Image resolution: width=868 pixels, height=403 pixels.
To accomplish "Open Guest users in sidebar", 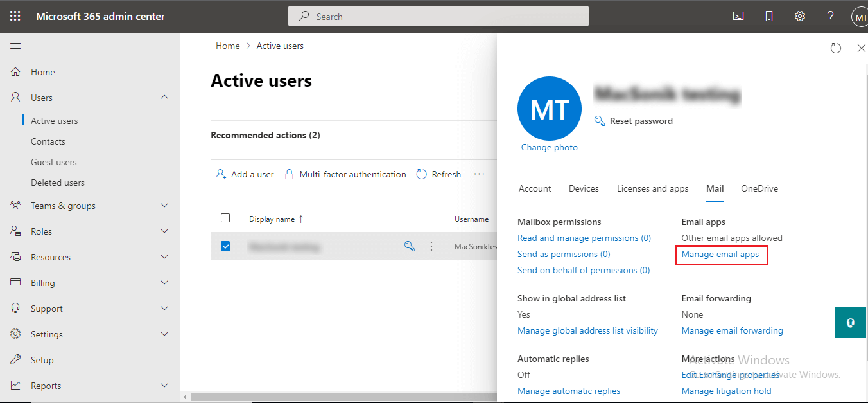I will tap(54, 162).
